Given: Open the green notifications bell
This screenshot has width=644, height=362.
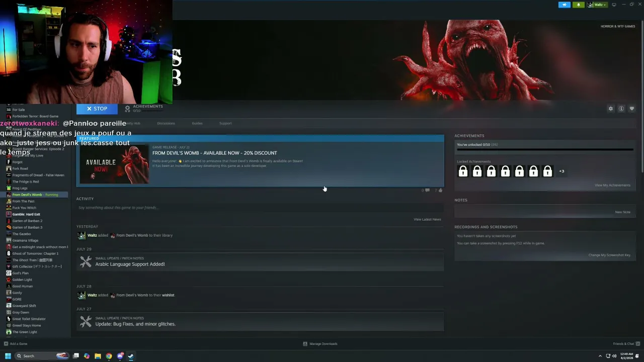Looking at the screenshot, I should pyautogui.click(x=578, y=5).
